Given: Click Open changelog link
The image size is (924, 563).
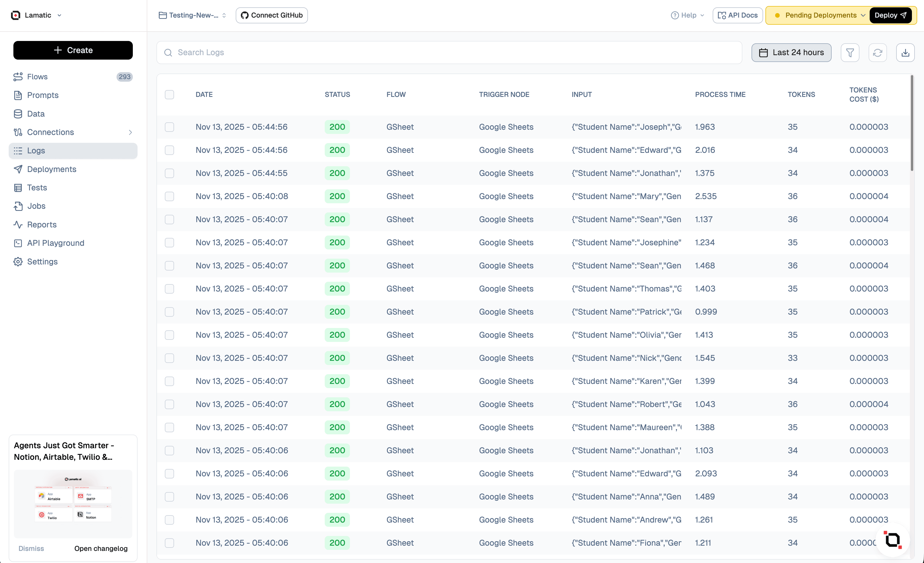Looking at the screenshot, I should 101,548.
